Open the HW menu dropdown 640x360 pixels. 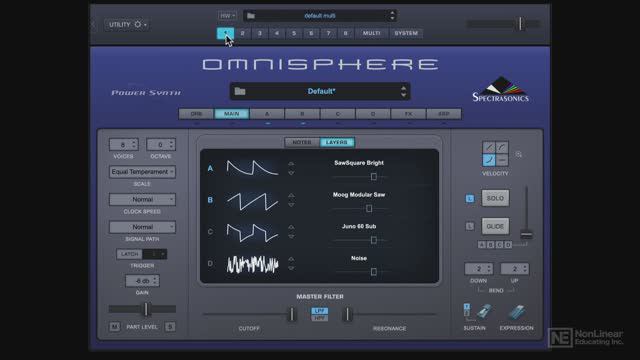click(x=227, y=16)
